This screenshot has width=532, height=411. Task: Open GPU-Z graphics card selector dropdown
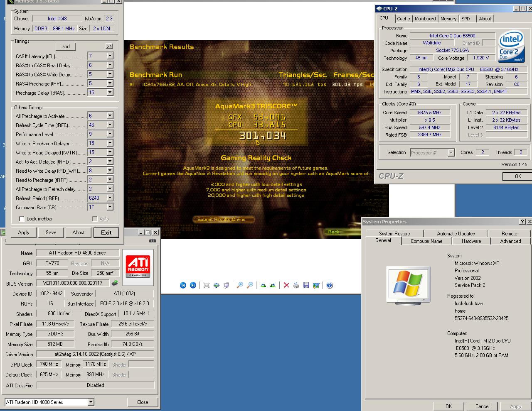[91, 402]
